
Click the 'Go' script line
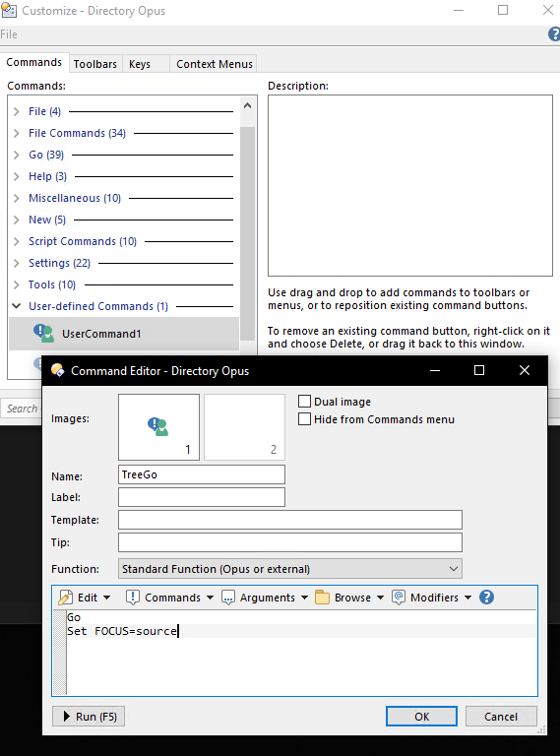tap(74, 617)
